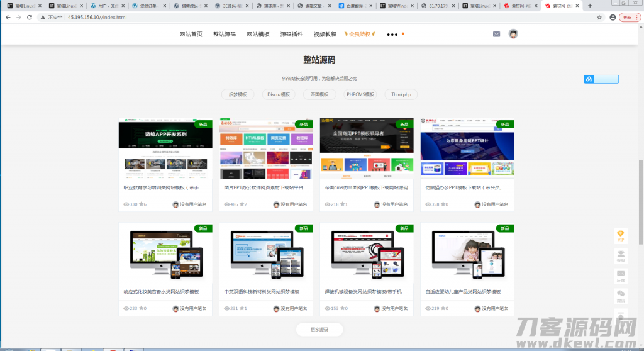Open 中英双语科技新材料类网站织梦模板 title link
The height and width of the screenshot is (351, 644).
click(262, 292)
